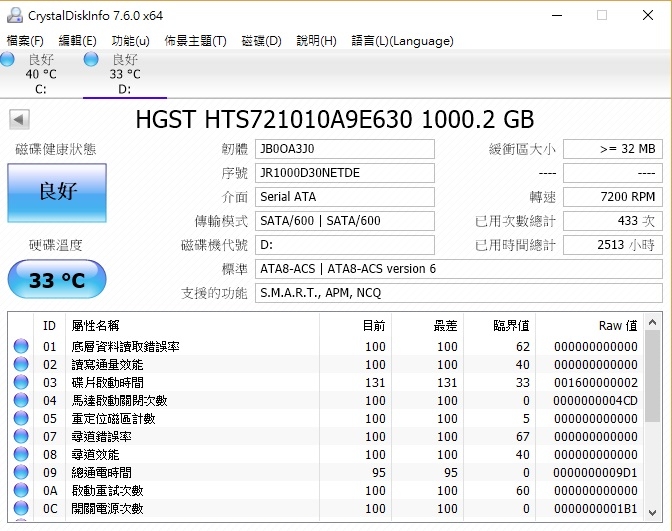Click the interface field Serial ATA

click(345, 197)
